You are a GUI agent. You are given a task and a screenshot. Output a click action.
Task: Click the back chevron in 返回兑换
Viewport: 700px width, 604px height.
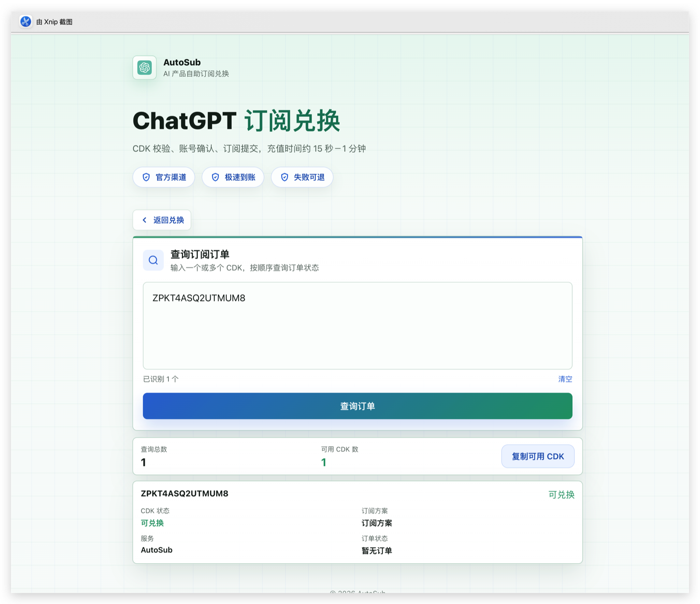coord(145,220)
